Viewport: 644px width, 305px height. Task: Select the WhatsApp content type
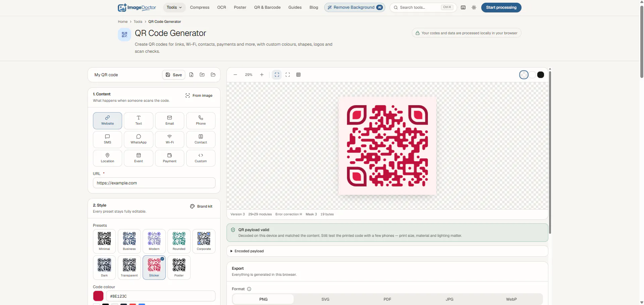click(x=139, y=139)
